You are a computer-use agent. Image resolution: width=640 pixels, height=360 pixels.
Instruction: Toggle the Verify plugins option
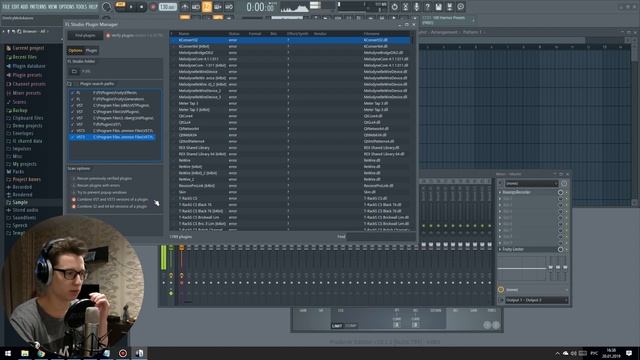[108, 36]
